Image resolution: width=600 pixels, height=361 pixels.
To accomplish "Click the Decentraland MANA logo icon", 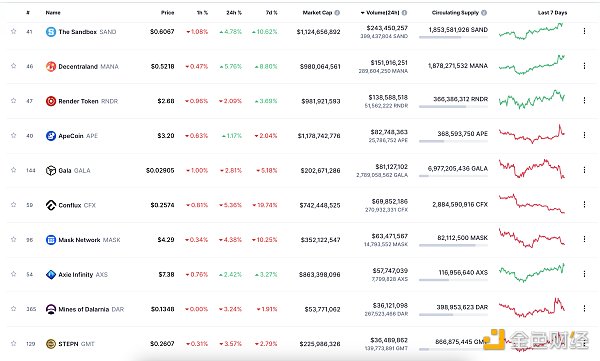I will (51, 66).
